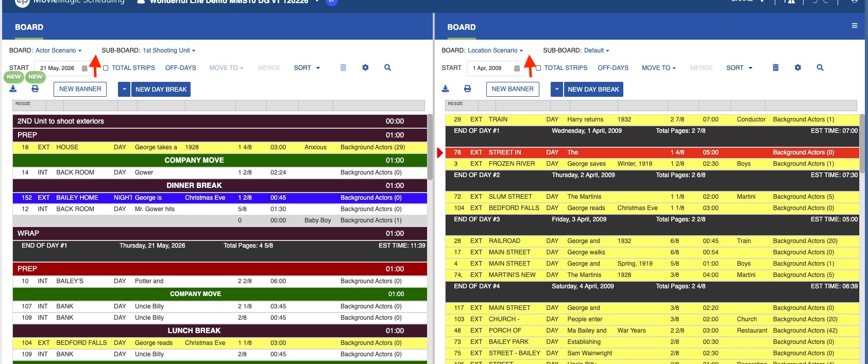Image resolution: width=868 pixels, height=364 pixels.
Task: Enable Total Strips checkbox in left board
Action: coord(106,68)
